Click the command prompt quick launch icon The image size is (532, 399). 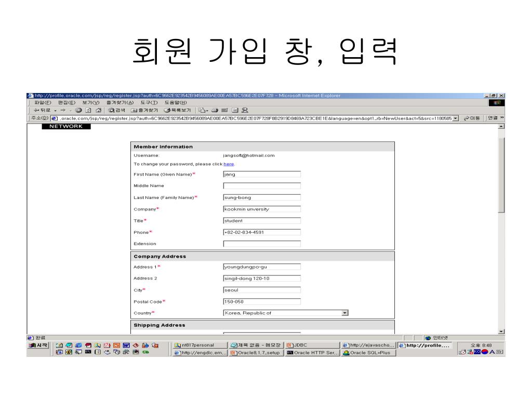tap(88, 352)
